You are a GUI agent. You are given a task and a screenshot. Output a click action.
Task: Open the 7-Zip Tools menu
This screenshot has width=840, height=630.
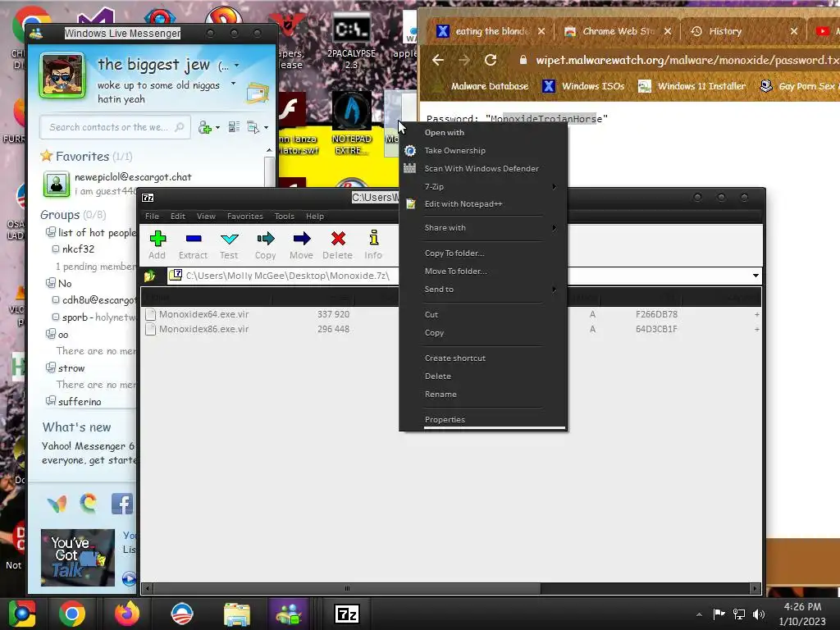(285, 217)
